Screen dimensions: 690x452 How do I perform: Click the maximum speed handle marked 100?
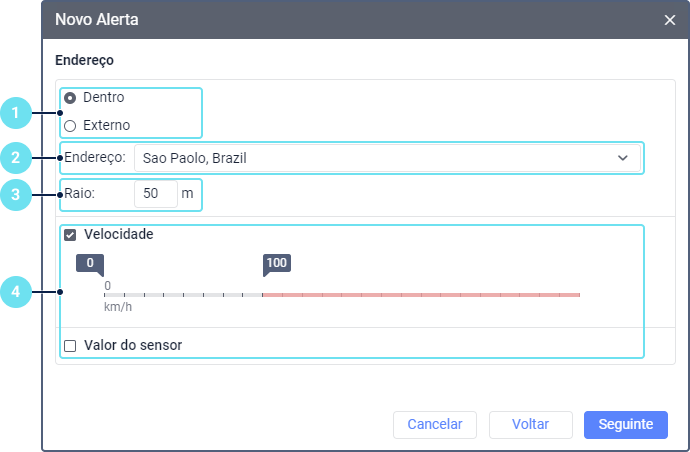click(x=276, y=264)
